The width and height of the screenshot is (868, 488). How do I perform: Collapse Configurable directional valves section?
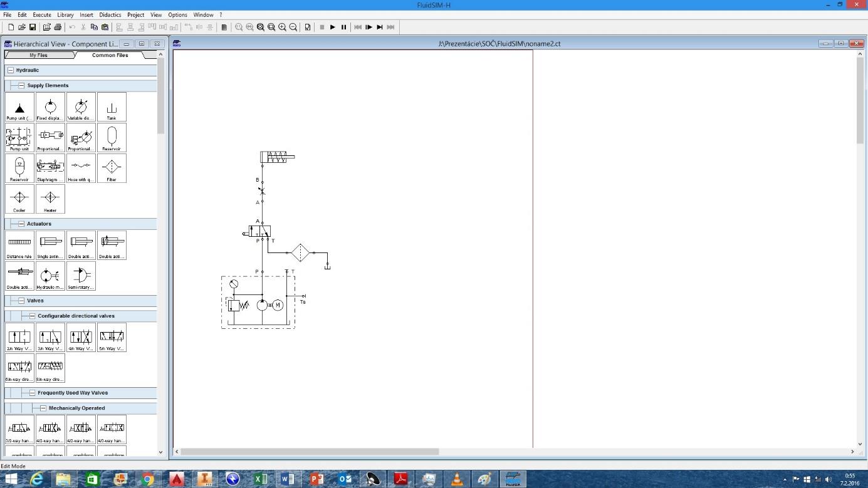pos(33,316)
